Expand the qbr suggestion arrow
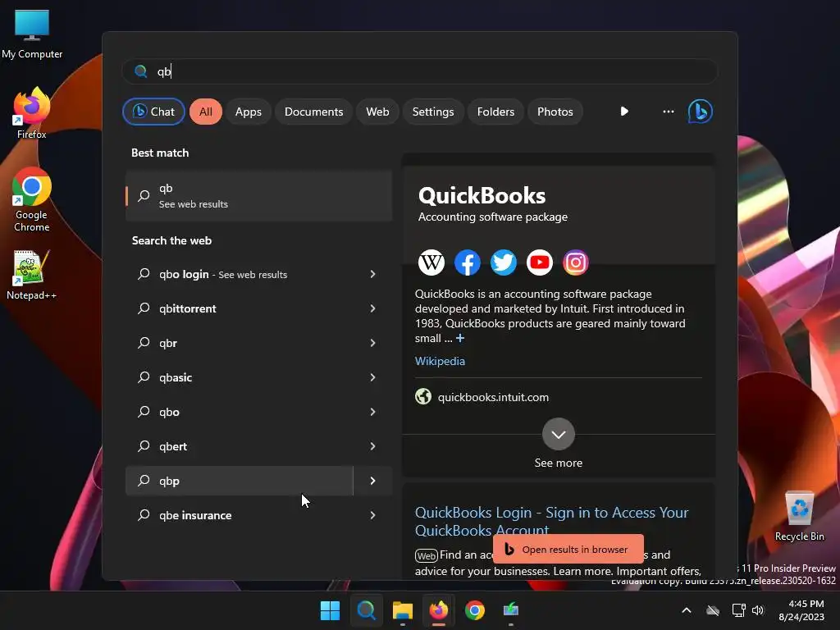 tap(373, 343)
